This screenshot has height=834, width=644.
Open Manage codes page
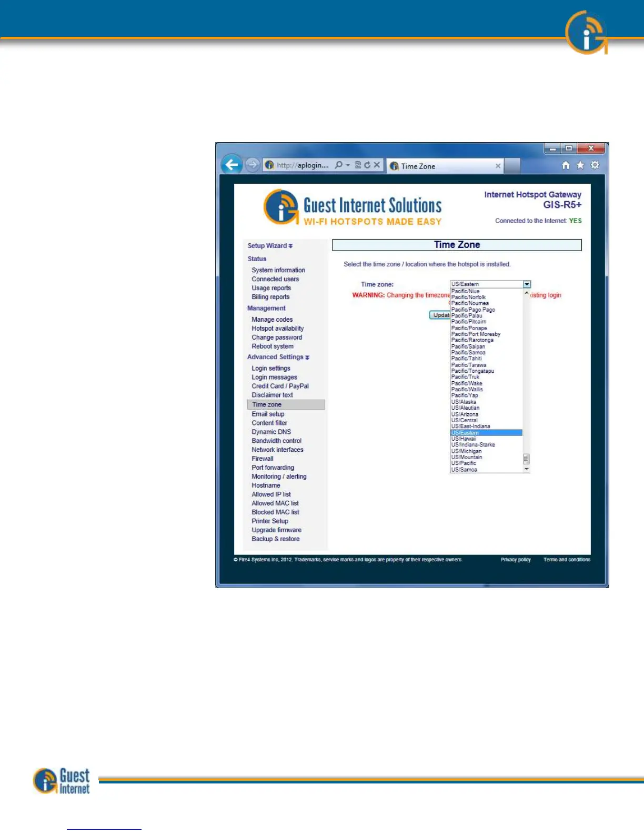[x=272, y=320]
